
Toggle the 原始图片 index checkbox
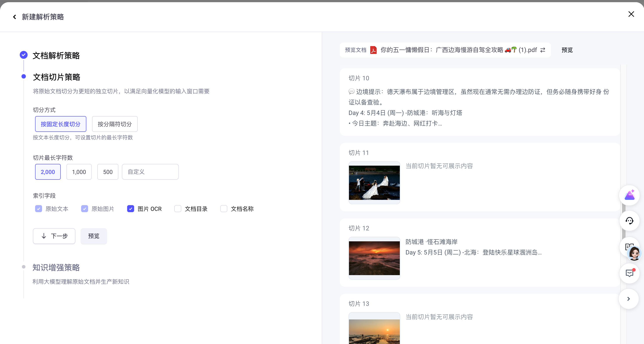coord(84,209)
